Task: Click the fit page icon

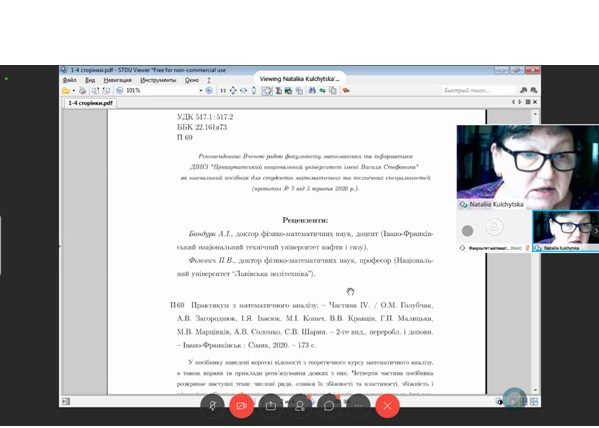Action: [233, 91]
